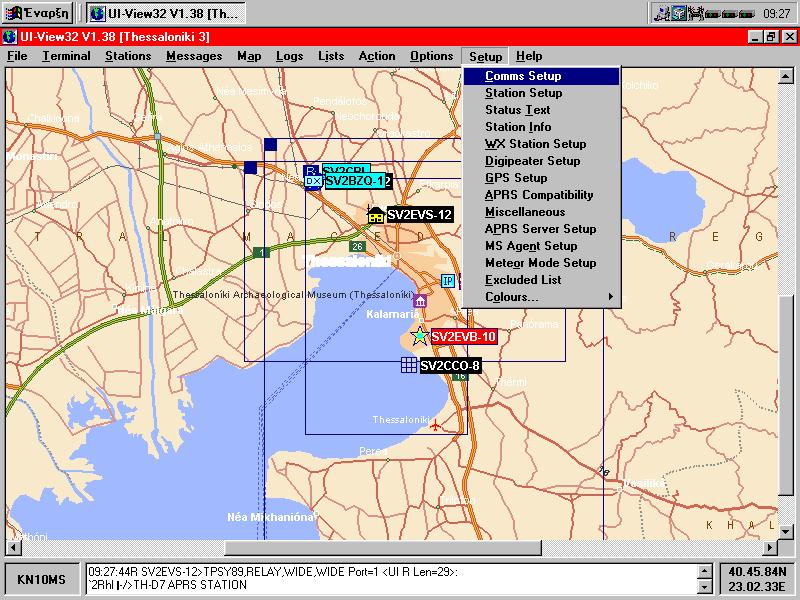This screenshot has width=800, height=600.
Task: Click the KN10MS locator status panel
Action: pyautogui.click(x=42, y=580)
